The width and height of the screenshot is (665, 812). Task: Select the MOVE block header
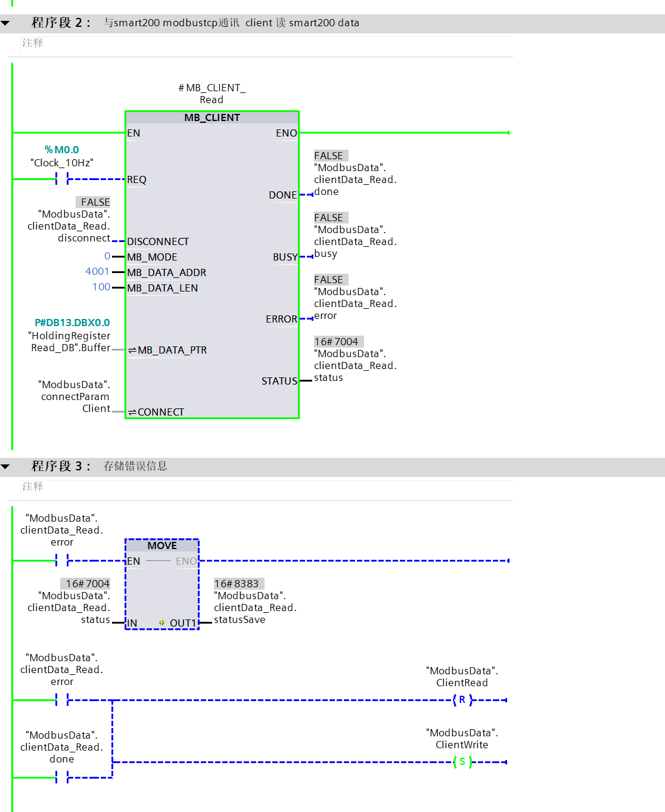click(x=162, y=546)
